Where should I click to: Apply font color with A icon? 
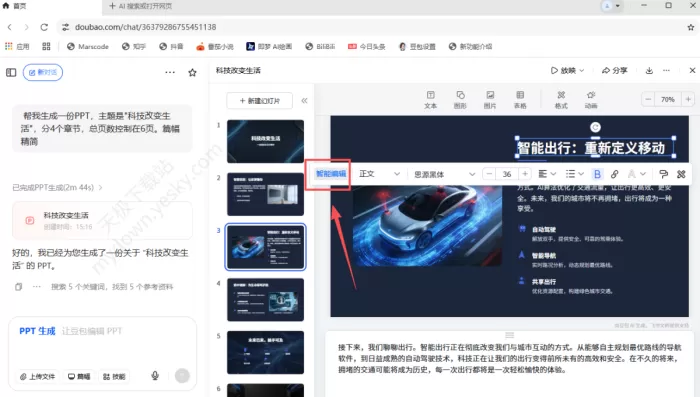click(631, 174)
